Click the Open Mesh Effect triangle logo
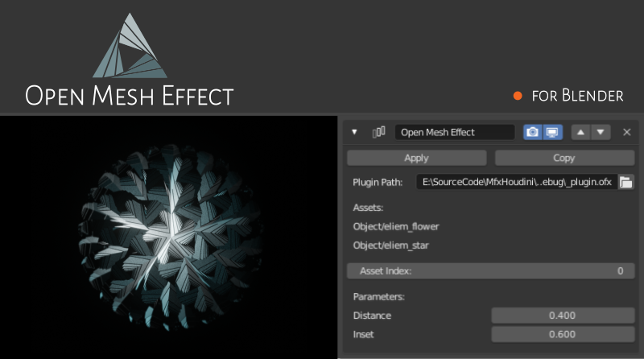Image resolution: width=644 pixels, height=359 pixels. (x=130, y=46)
